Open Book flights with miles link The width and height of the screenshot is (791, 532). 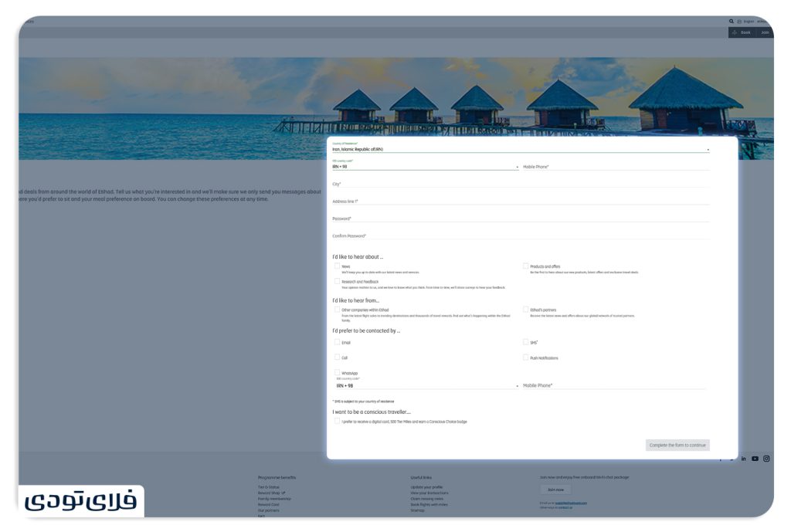click(429, 505)
